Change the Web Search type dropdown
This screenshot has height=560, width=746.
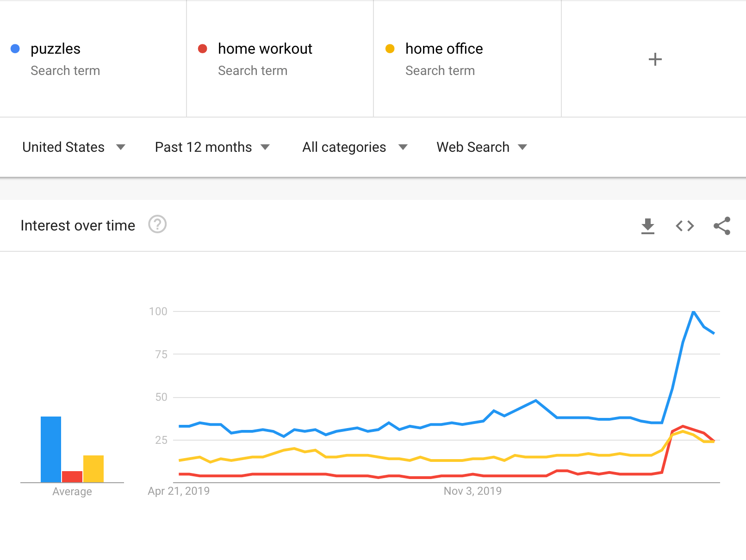(481, 147)
